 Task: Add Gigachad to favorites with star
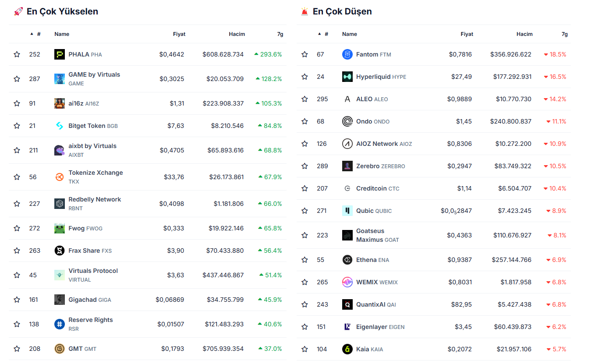(17, 300)
